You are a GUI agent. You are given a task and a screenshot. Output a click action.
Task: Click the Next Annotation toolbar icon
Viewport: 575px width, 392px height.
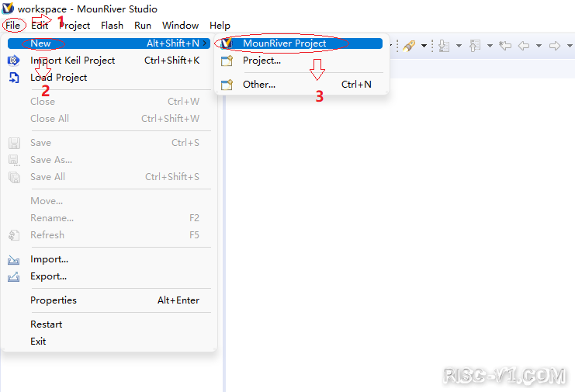coord(444,46)
